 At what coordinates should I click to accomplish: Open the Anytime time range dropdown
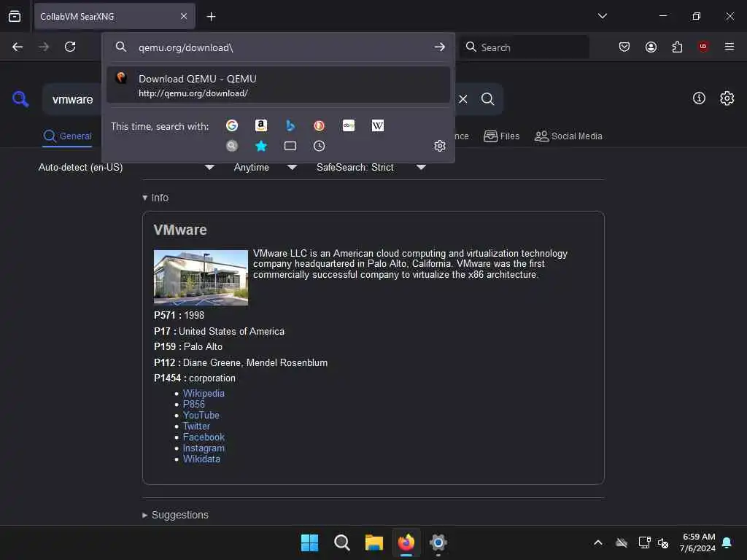266,168
